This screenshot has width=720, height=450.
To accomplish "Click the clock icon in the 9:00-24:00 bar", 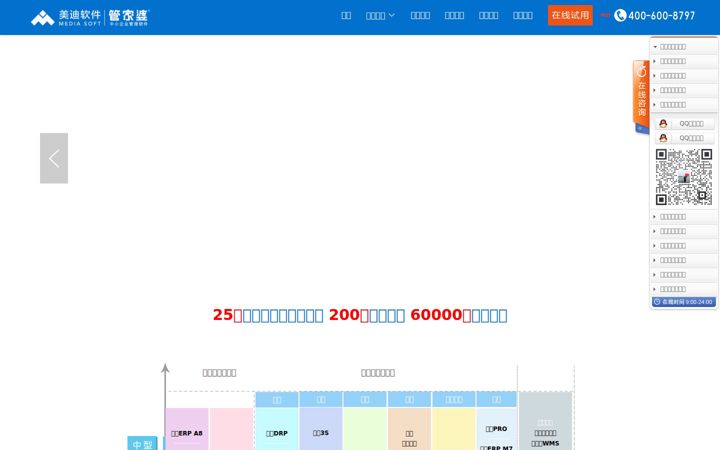I will [x=657, y=302].
